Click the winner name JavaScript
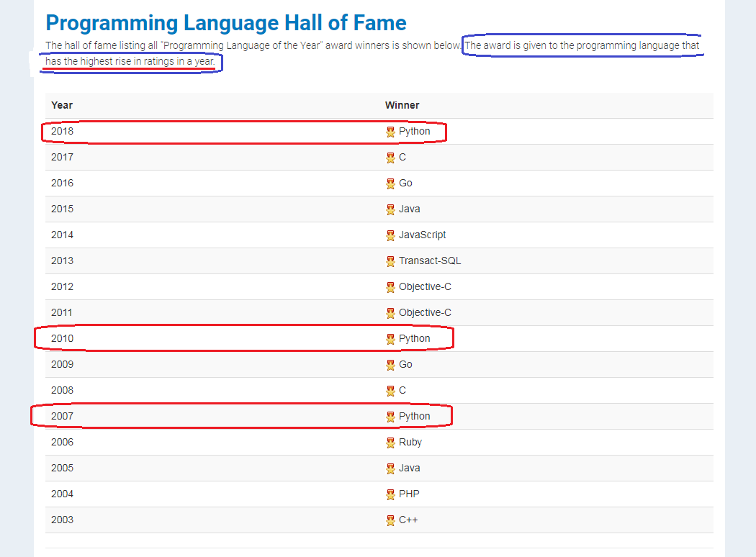756x557 pixels. coord(423,235)
